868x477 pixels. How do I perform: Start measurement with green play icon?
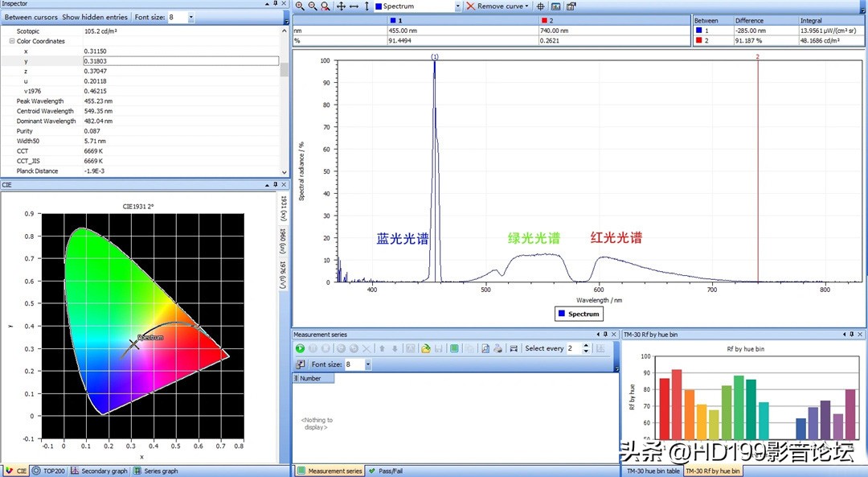pos(300,348)
